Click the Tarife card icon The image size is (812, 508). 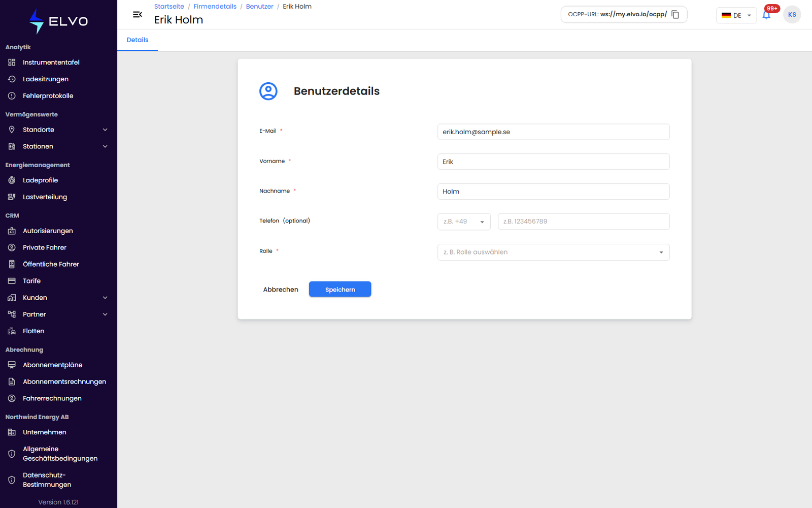pos(12,281)
